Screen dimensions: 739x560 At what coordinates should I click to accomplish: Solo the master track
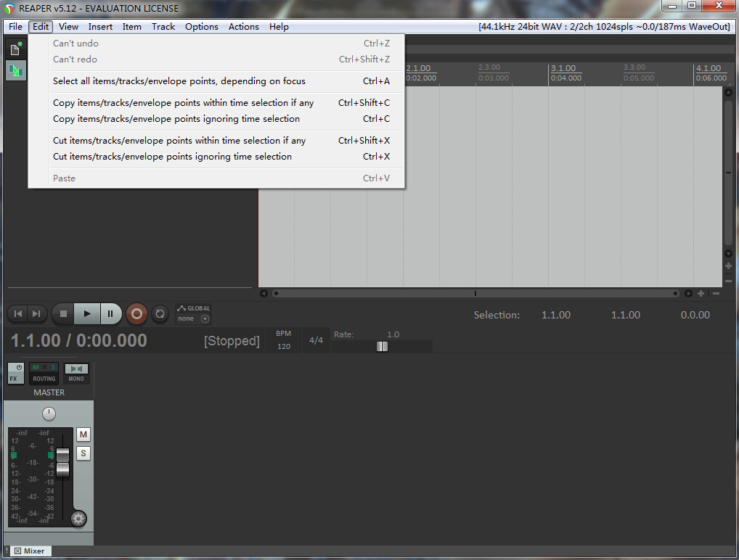[x=83, y=453]
